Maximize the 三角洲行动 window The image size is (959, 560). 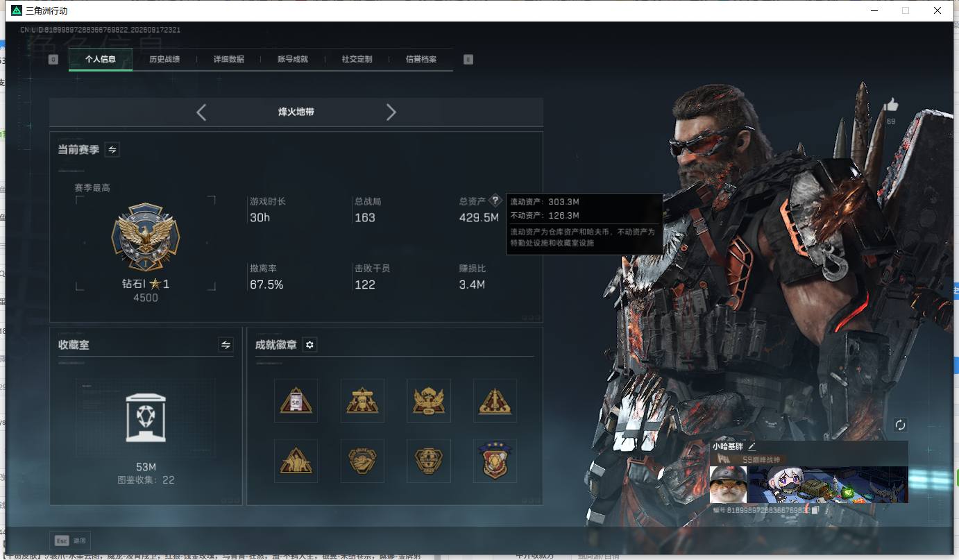pyautogui.click(x=906, y=10)
